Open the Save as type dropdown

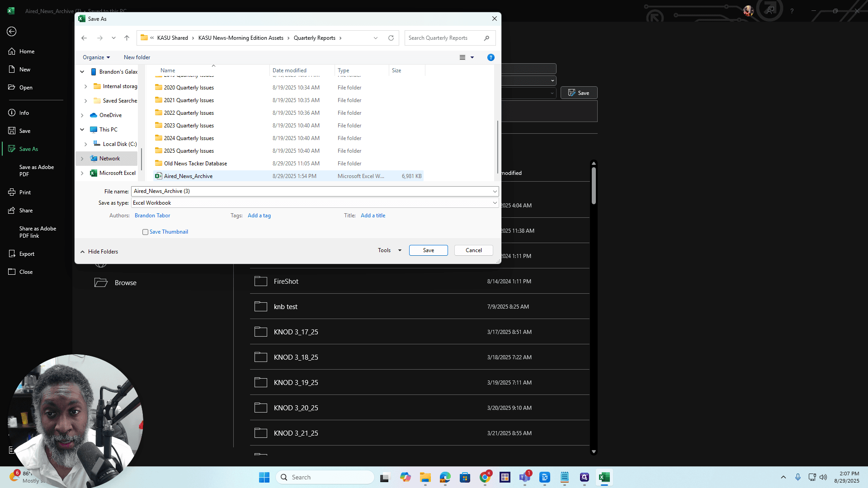tap(495, 203)
